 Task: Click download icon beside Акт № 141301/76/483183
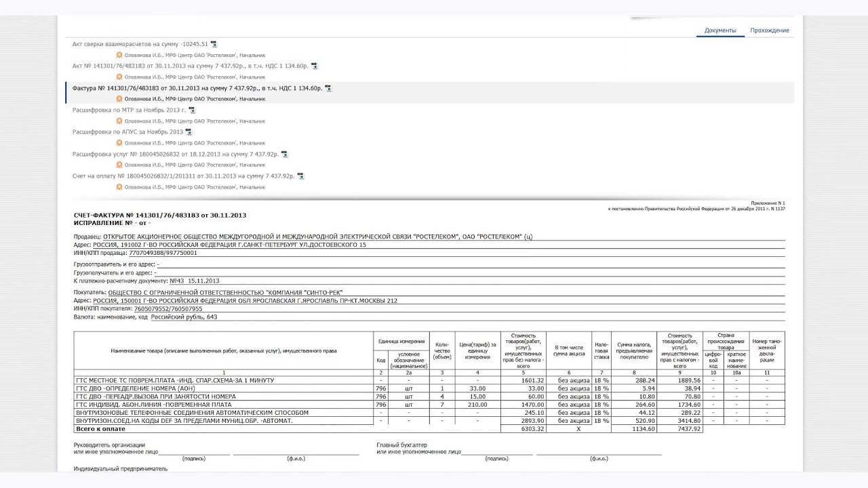314,66
